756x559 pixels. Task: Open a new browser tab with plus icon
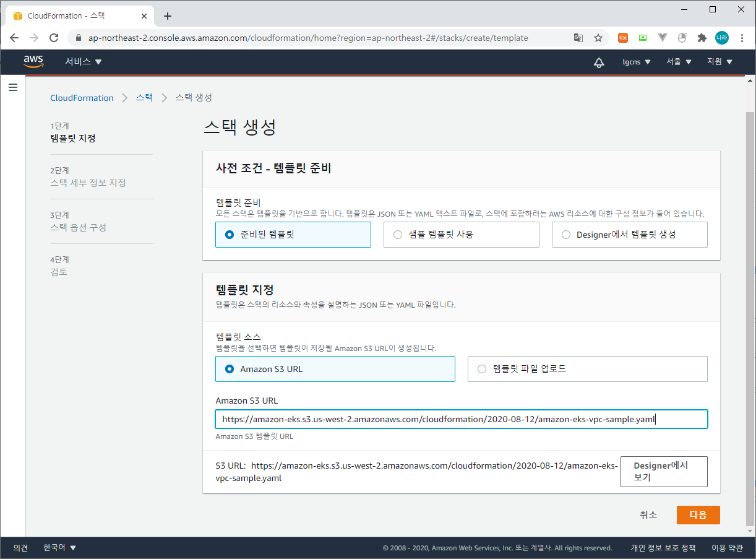pos(167,16)
